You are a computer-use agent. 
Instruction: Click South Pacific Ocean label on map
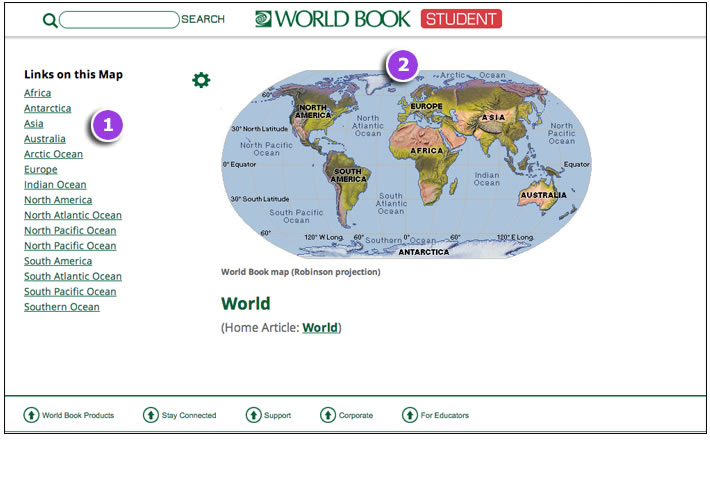click(296, 216)
